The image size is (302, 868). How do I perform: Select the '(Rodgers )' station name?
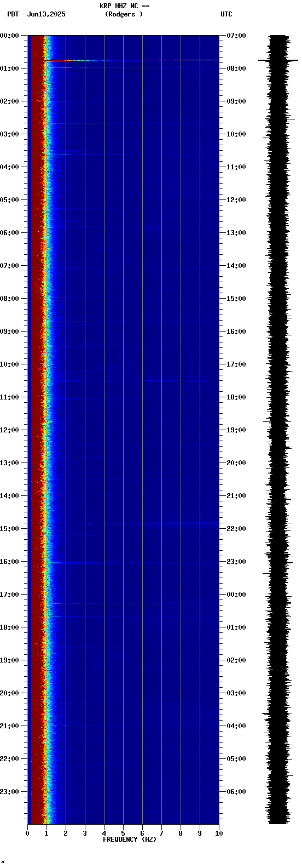point(124,14)
